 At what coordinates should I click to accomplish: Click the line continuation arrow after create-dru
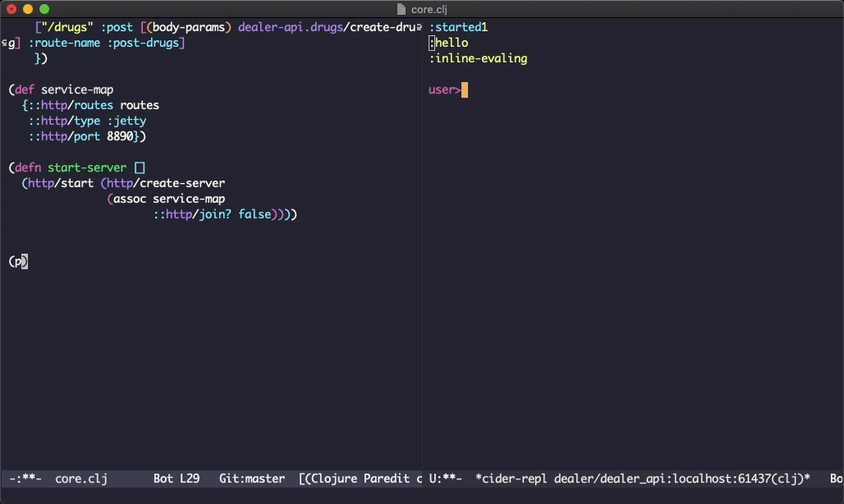coord(419,28)
